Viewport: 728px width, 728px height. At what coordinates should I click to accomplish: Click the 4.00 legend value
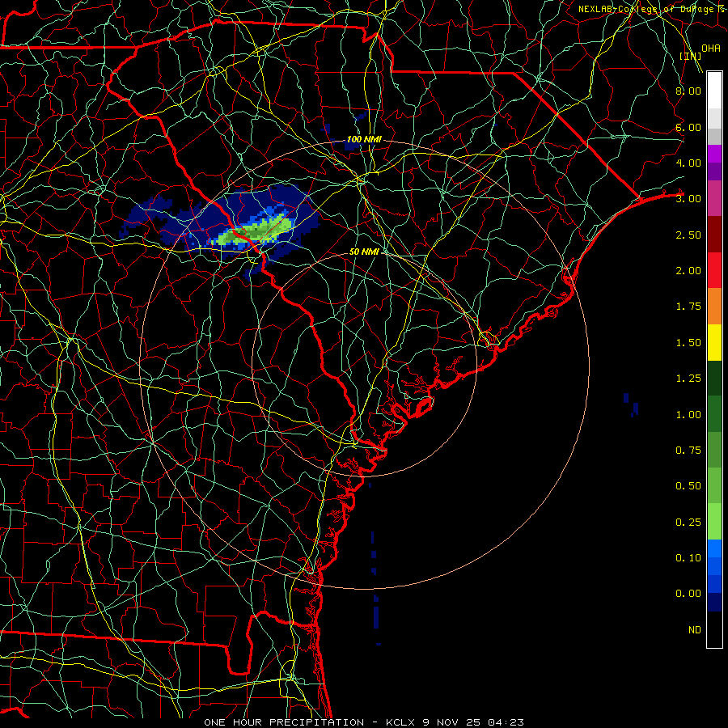pyautogui.click(x=688, y=163)
